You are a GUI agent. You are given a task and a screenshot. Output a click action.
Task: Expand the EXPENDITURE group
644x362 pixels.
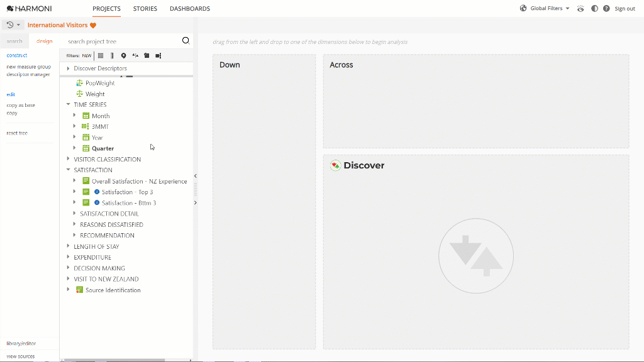pos(68,257)
